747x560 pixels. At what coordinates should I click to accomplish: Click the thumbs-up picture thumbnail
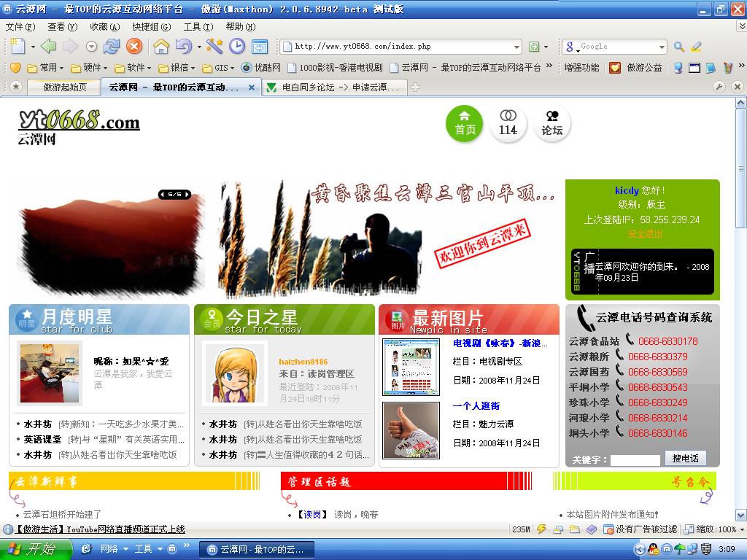(411, 430)
